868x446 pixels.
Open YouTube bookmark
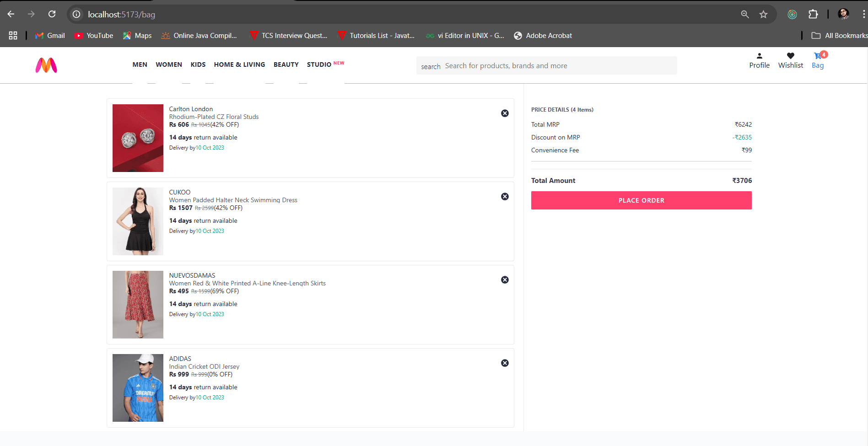pos(94,36)
